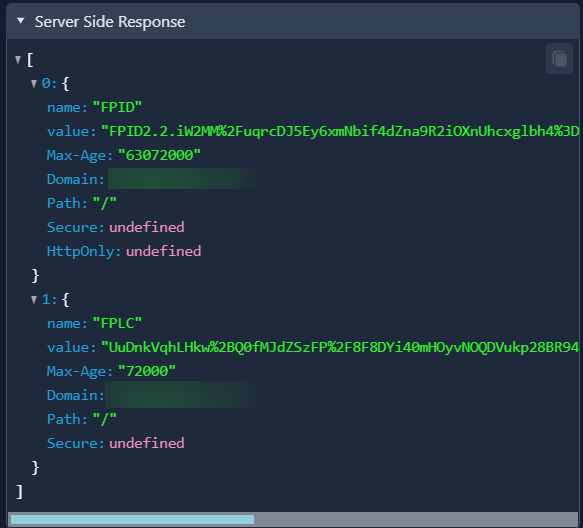Click the Max-Age key in object 0

[80, 155]
